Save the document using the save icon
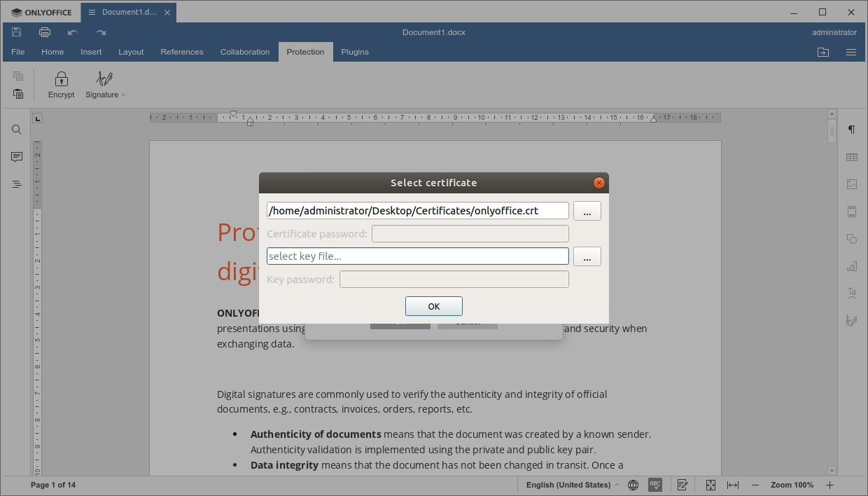The width and height of the screenshot is (868, 496). point(16,32)
